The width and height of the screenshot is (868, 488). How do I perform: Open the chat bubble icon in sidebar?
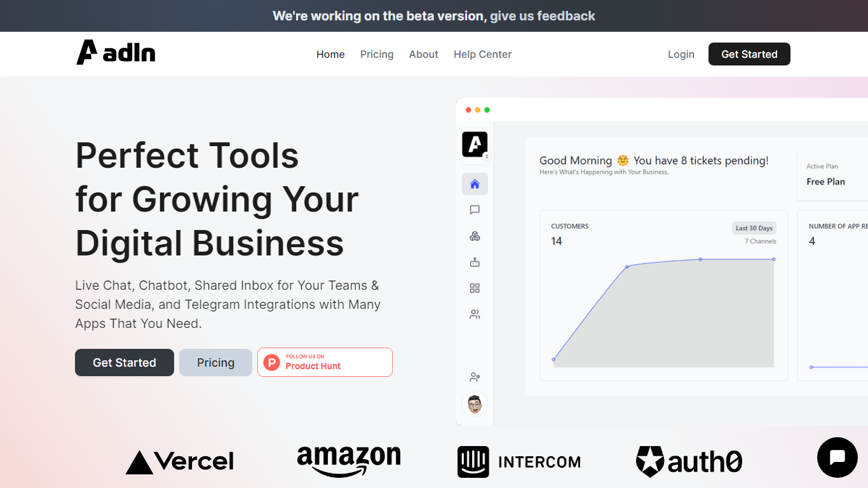[475, 210]
